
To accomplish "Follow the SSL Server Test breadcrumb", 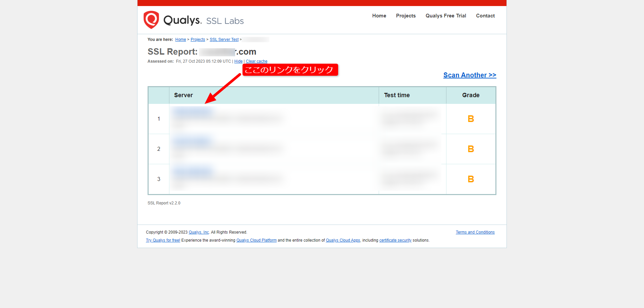I will (x=224, y=40).
